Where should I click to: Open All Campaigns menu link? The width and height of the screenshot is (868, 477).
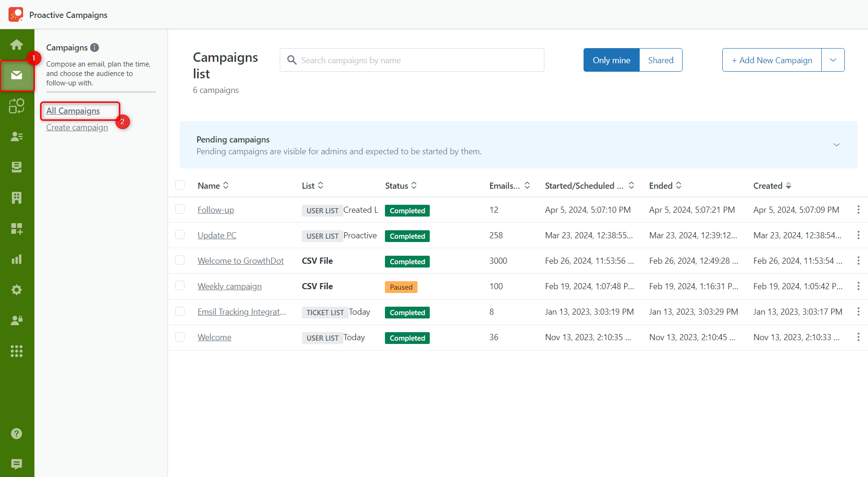(73, 111)
